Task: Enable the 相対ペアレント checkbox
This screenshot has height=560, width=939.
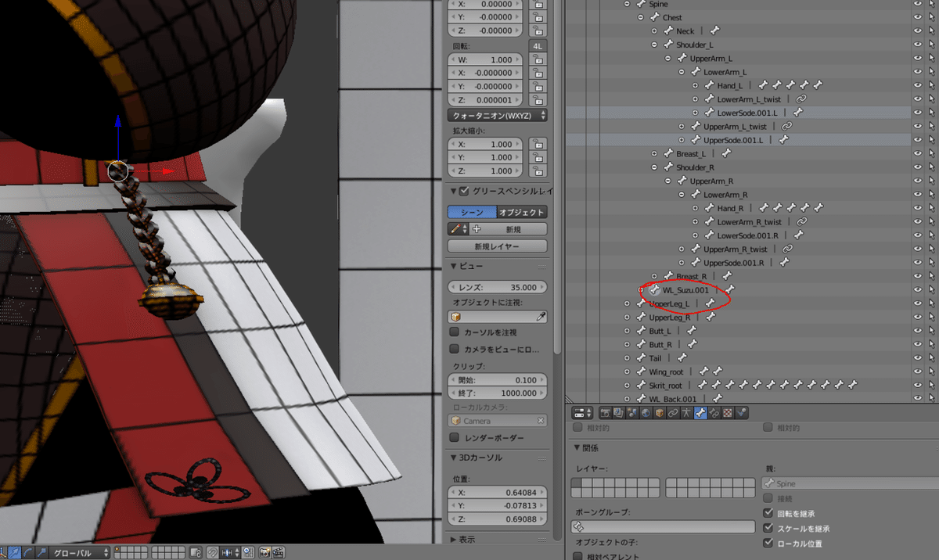Action: point(578,557)
